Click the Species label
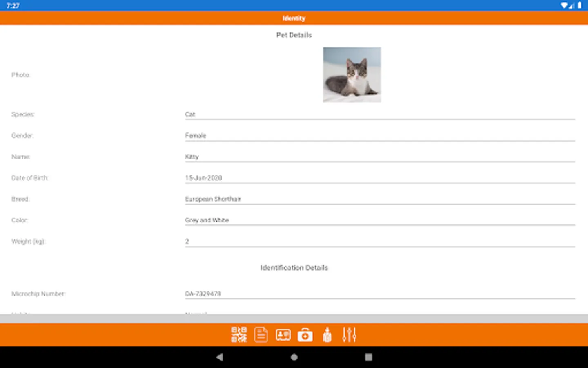 pyautogui.click(x=23, y=114)
